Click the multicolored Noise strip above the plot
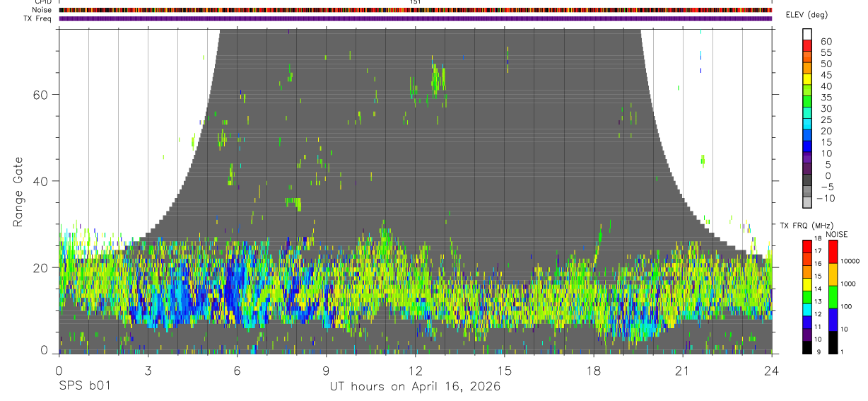The width and height of the screenshot is (868, 401). click(415, 10)
